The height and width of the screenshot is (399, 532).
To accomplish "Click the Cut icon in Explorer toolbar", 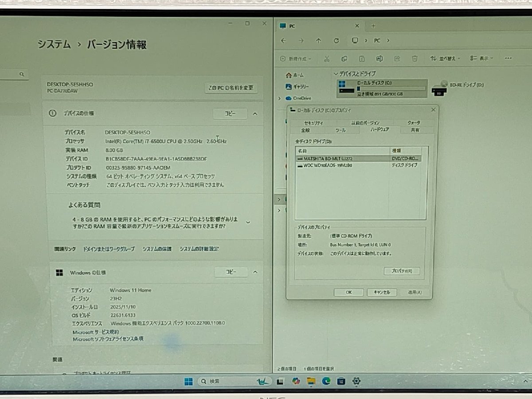I will [326, 58].
